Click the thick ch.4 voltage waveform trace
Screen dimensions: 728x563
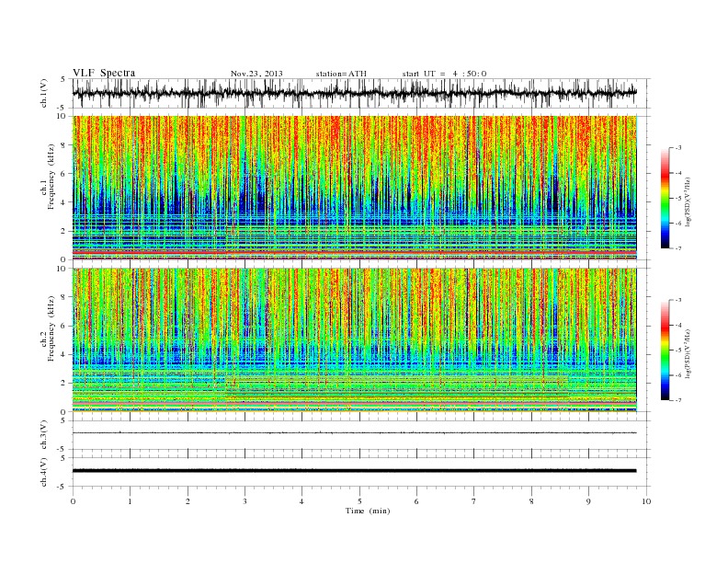354,471
